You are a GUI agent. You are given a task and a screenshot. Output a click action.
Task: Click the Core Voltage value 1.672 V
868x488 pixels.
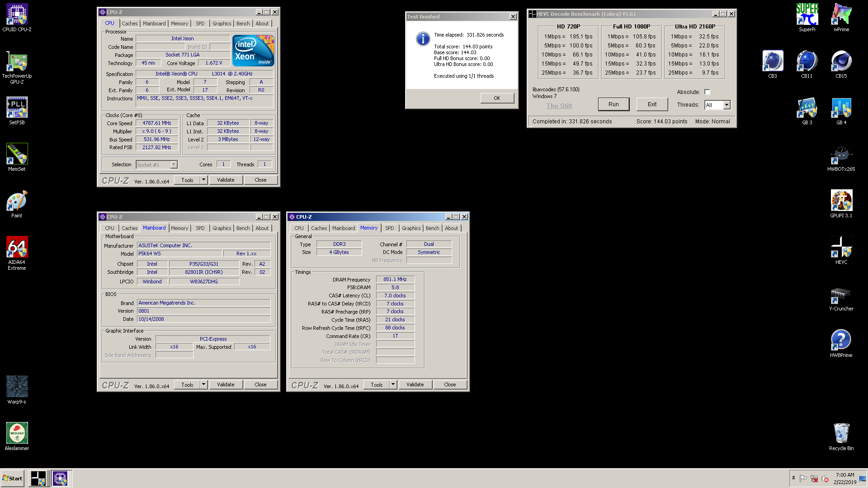pos(213,63)
